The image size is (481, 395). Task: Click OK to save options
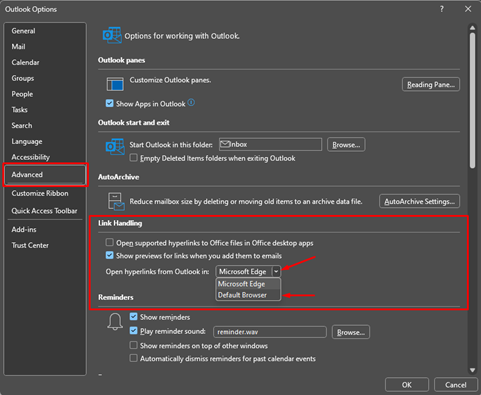407,385
